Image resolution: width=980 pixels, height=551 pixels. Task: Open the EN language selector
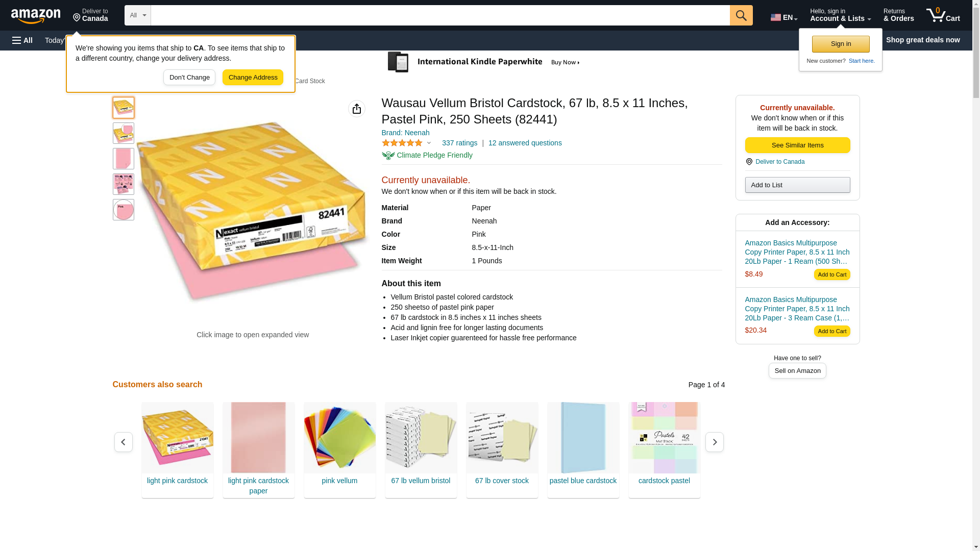point(783,17)
